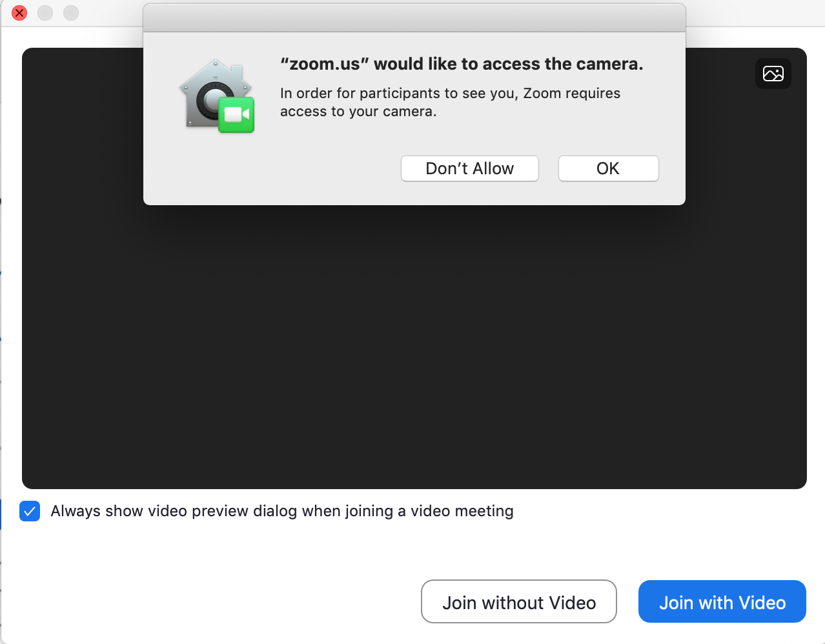The width and height of the screenshot is (825, 644).
Task: Click the 'Zoom requires access' description text
Action: click(x=450, y=102)
